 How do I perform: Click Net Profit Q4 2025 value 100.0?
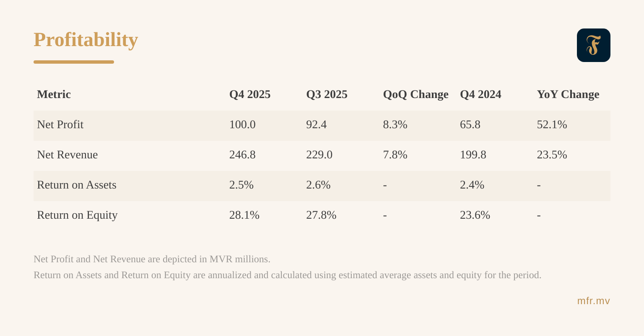coord(242,124)
